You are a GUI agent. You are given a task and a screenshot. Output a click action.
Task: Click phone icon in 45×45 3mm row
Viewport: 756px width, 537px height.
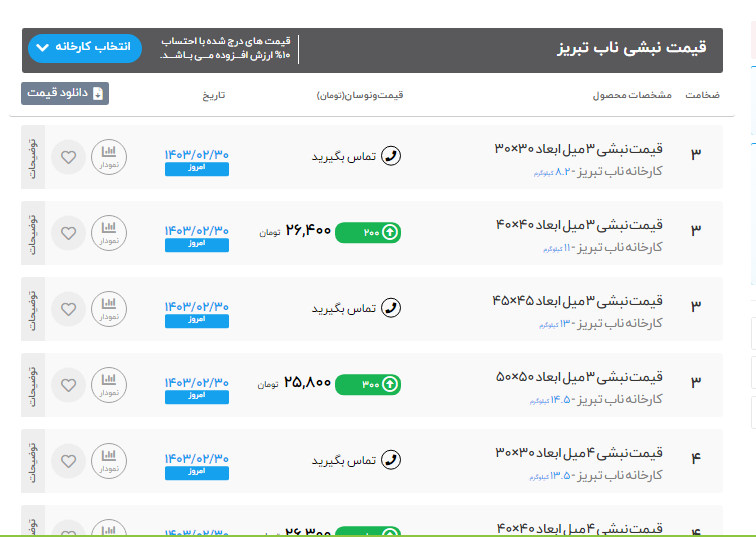(392, 308)
